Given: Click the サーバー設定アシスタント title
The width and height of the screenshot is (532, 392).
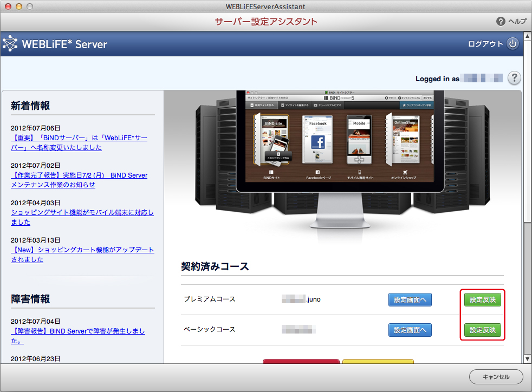Looking at the screenshot, I should [266, 21].
